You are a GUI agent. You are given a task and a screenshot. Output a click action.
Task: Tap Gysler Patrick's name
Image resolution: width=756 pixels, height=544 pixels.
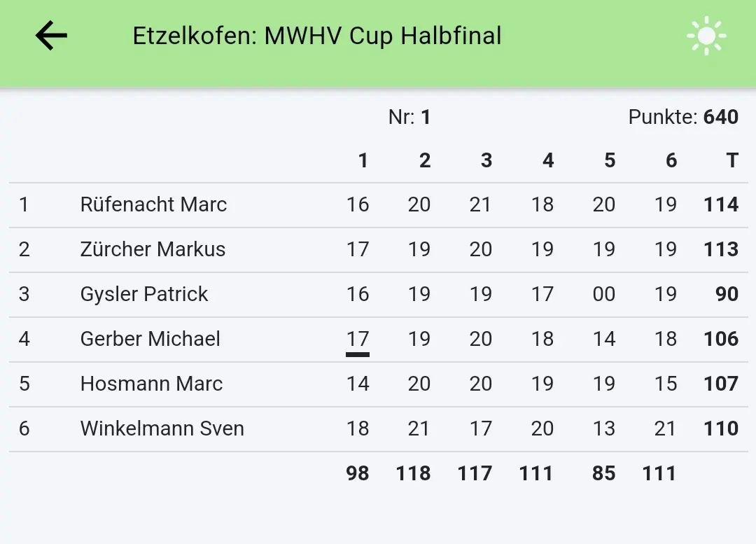pos(143,294)
